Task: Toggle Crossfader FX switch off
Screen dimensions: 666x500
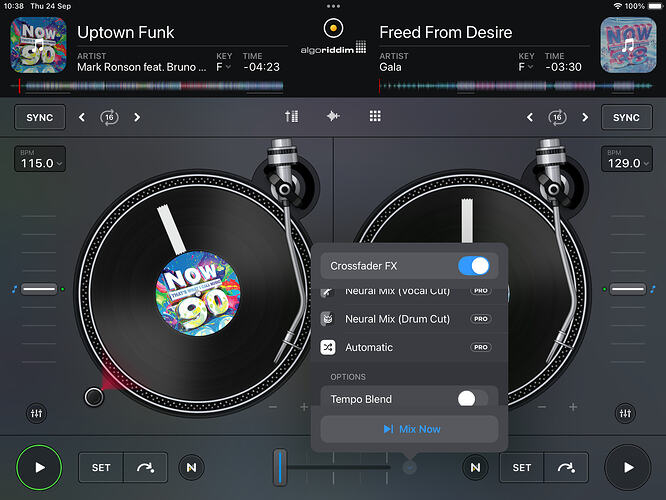Action: [474, 266]
